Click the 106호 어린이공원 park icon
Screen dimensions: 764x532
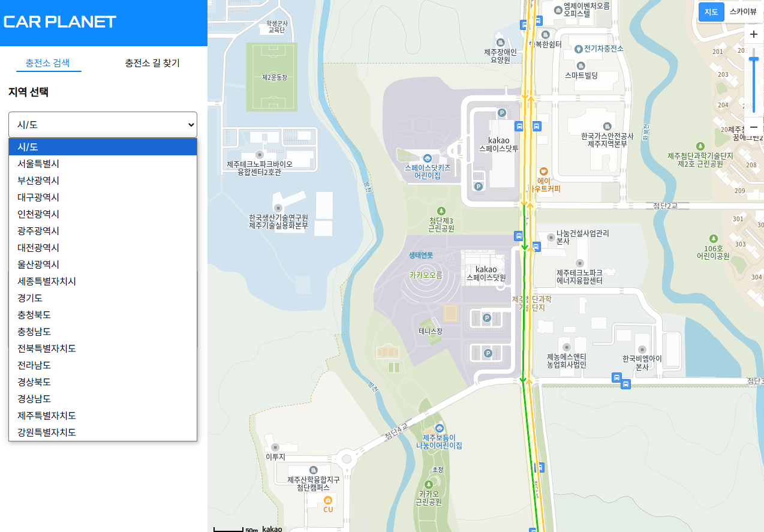[x=713, y=238]
